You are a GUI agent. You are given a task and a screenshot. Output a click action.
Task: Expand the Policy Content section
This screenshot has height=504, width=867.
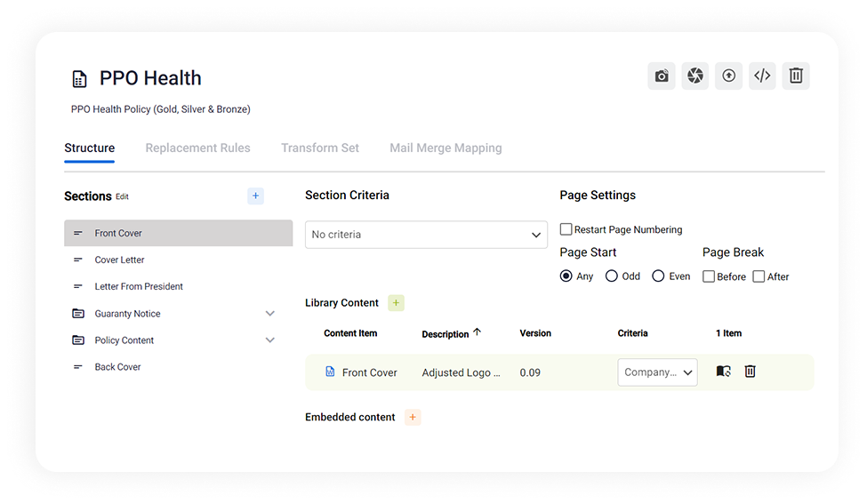point(270,340)
